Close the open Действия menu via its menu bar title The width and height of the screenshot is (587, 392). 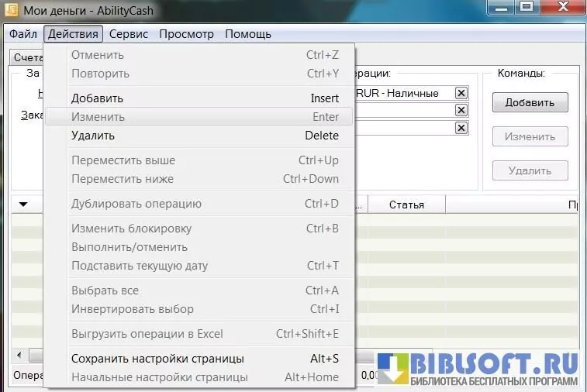[x=73, y=34]
